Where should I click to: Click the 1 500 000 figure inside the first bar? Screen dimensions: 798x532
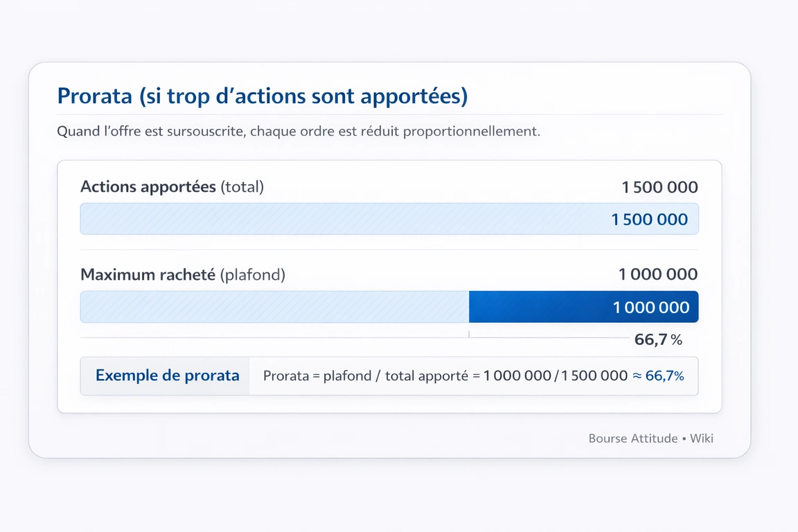tap(649, 220)
